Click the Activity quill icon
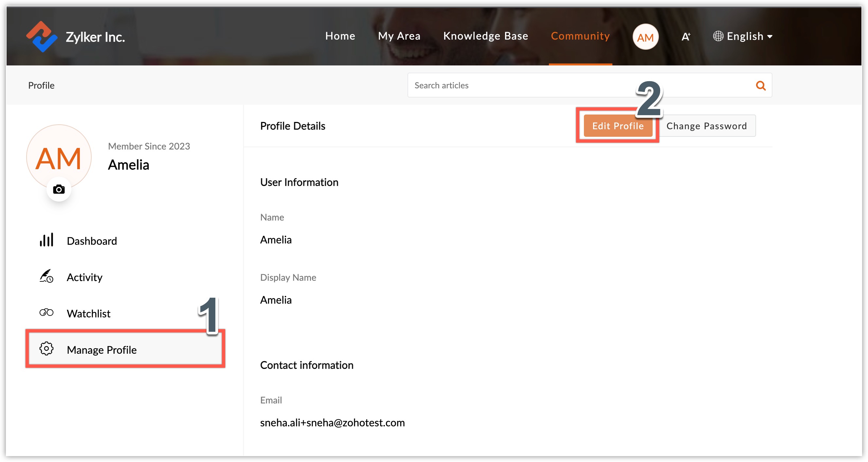The width and height of the screenshot is (868, 462). click(x=46, y=276)
